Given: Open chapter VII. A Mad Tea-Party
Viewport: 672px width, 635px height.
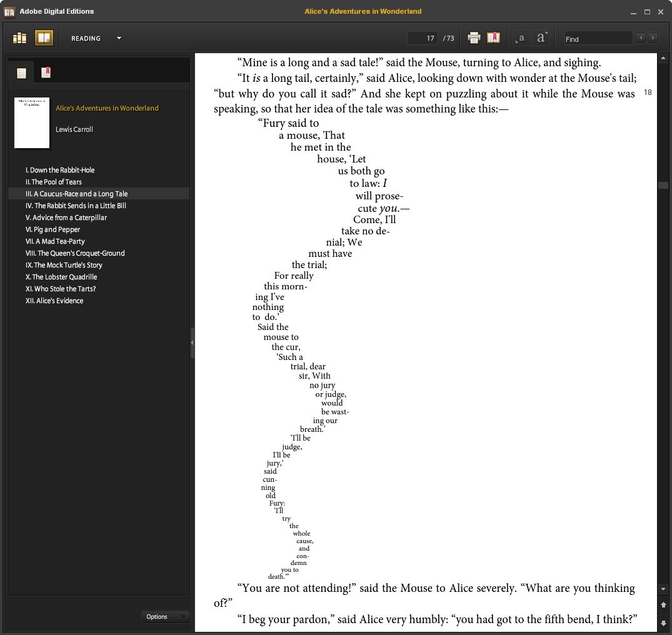Looking at the screenshot, I should tap(55, 241).
